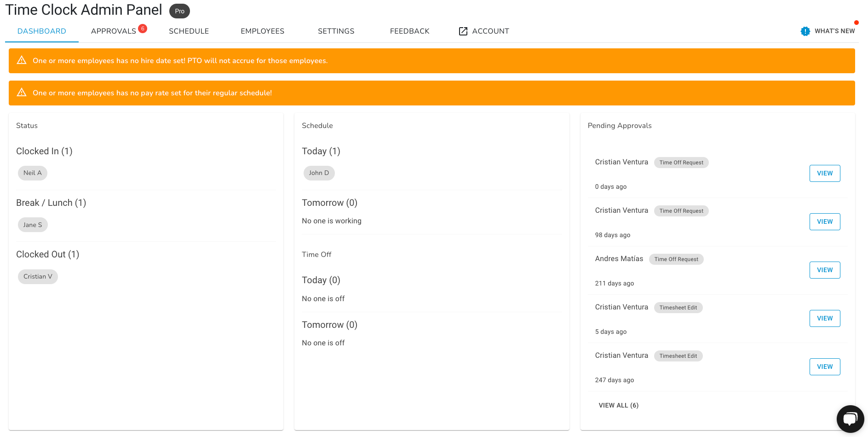Click the 'Tomorrow (0)' heading under Schedule
Image resolution: width=868 pixels, height=437 pixels.
(x=329, y=203)
